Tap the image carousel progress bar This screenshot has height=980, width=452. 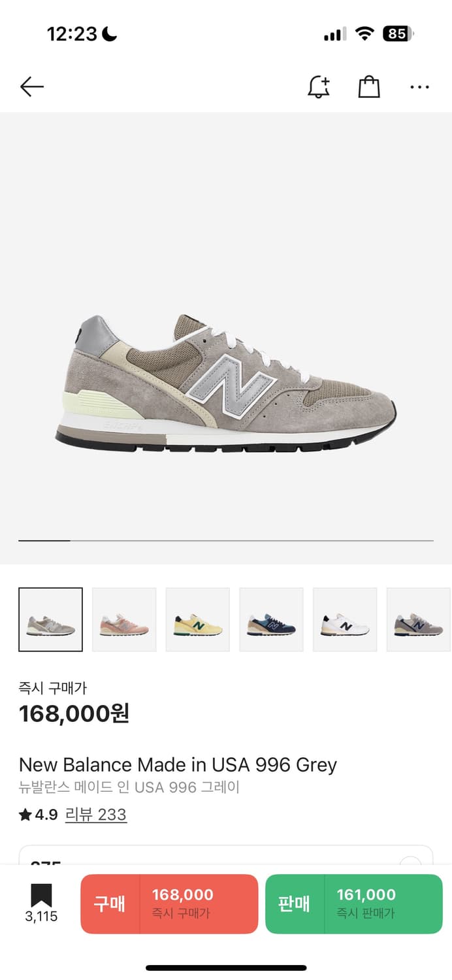pos(226,541)
